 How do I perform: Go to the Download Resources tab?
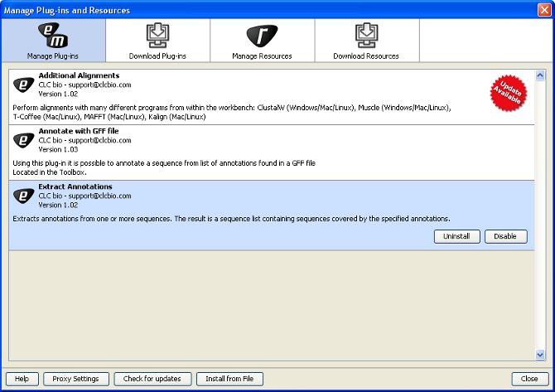point(367,41)
